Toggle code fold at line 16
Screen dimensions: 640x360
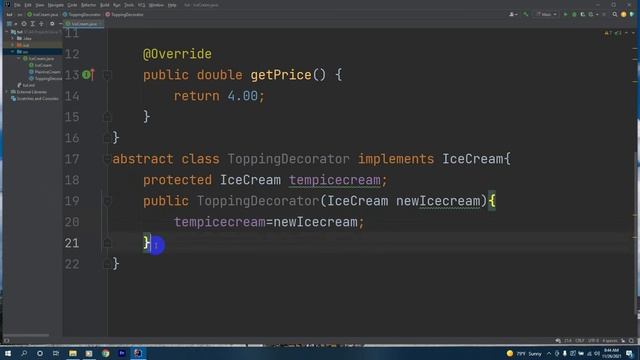tap(107, 138)
